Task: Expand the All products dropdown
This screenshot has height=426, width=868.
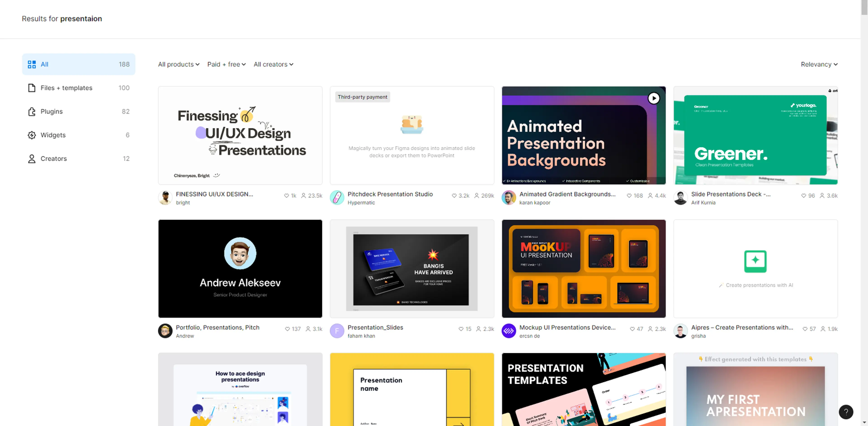Action: coord(179,64)
